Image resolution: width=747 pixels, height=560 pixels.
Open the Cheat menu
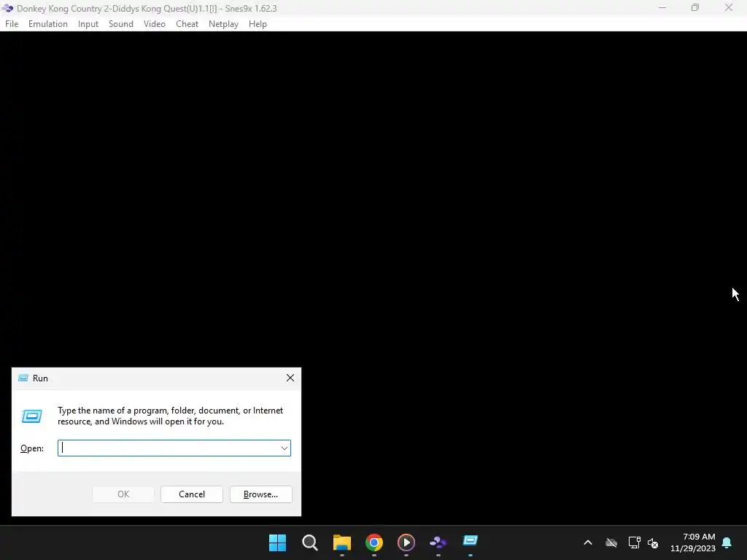[x=187, y=24]
